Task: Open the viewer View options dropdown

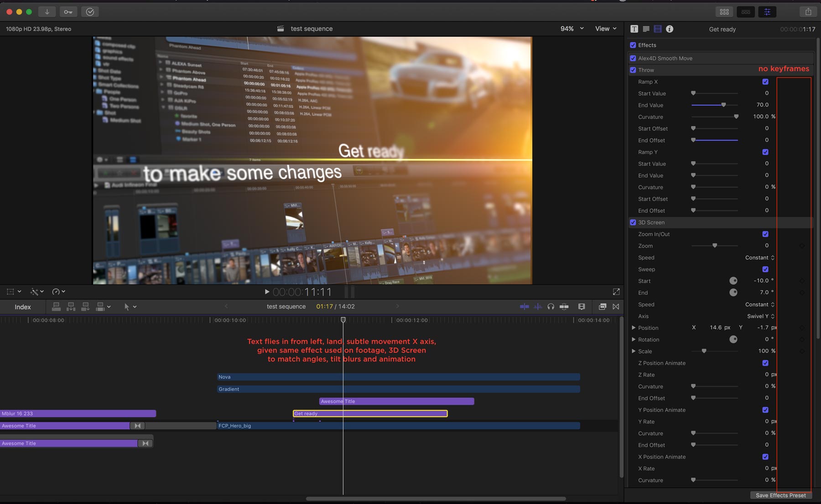Action: coord(606,29)
